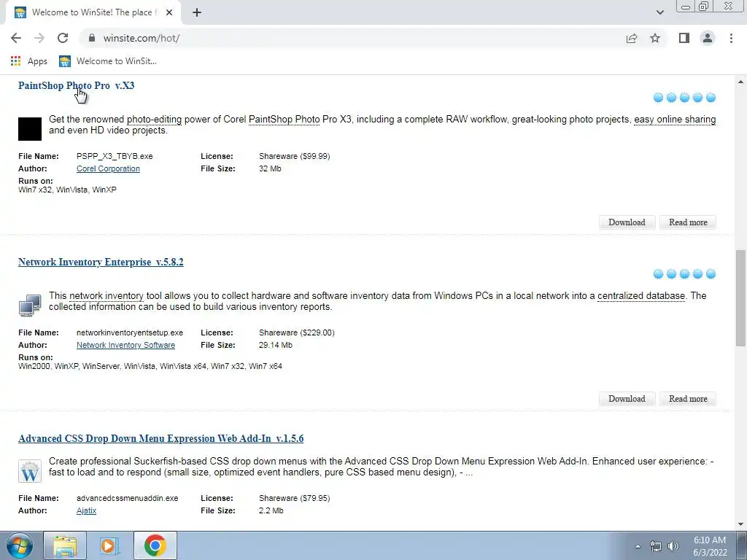This screenshot has width=747, height=560.
Task: Click the black PaintShop Photo Pro thumbnail
Action: (30, 129)
